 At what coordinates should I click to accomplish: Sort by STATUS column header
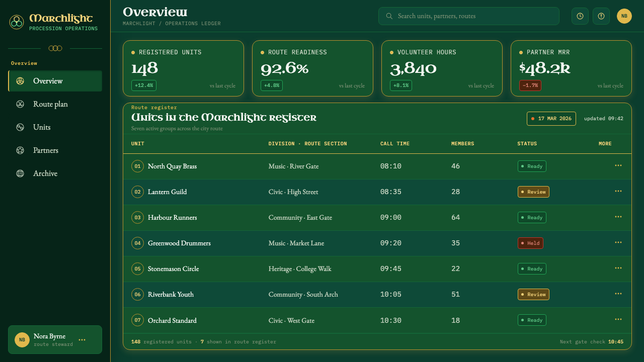527,144
